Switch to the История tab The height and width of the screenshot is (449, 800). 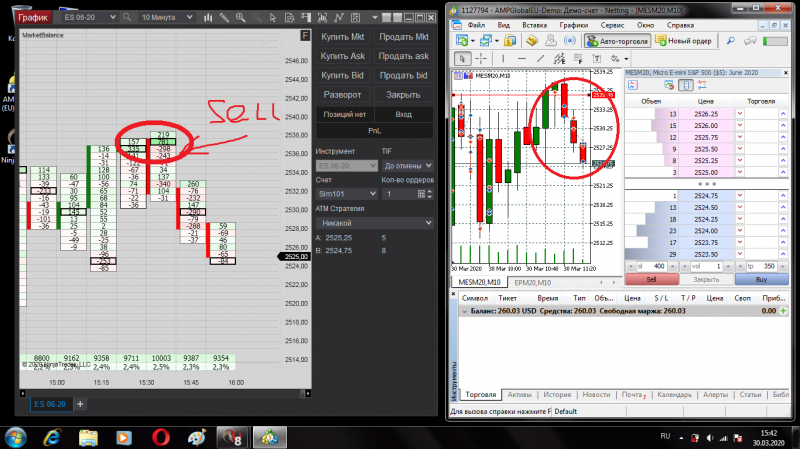pos(557,394)
